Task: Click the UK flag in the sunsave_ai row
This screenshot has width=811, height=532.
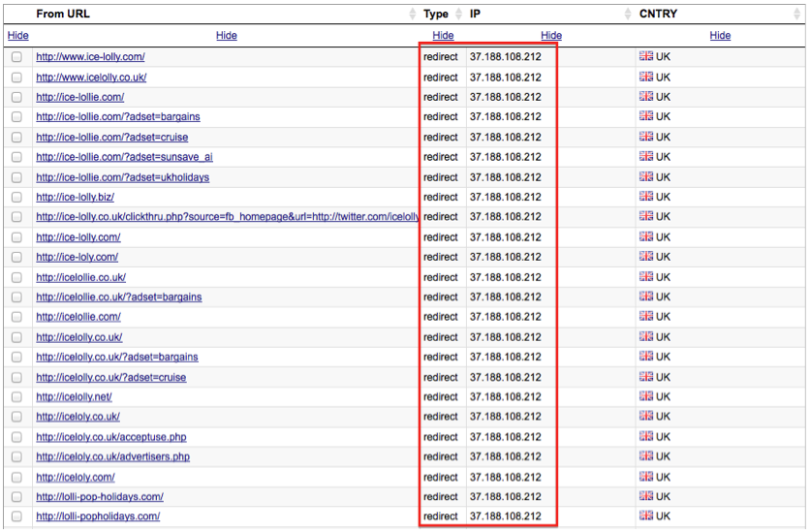Action: [x=646, y=156]
